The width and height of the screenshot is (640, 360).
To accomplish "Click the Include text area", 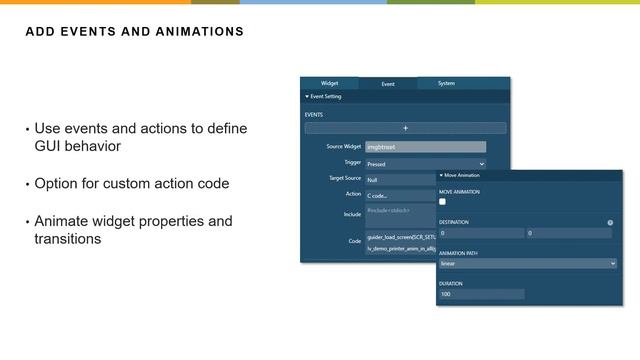I will [400, 216].
